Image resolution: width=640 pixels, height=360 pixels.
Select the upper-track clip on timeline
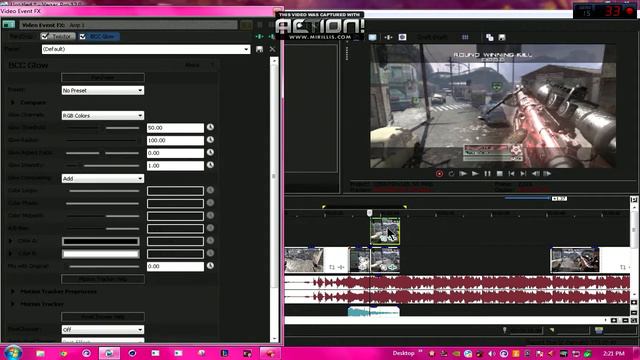[385, 231]
